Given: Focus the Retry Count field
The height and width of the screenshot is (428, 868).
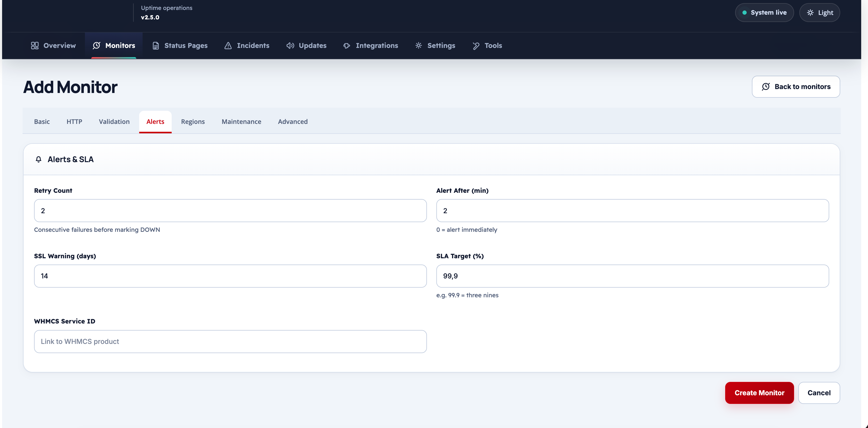Looking at the screenshot, I should pyautogui.click(x=230, y=211).
